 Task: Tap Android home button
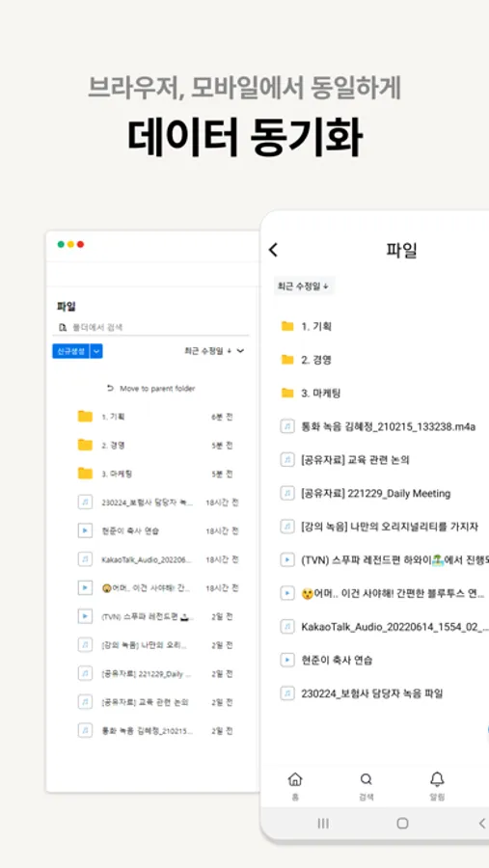point(402,824)
